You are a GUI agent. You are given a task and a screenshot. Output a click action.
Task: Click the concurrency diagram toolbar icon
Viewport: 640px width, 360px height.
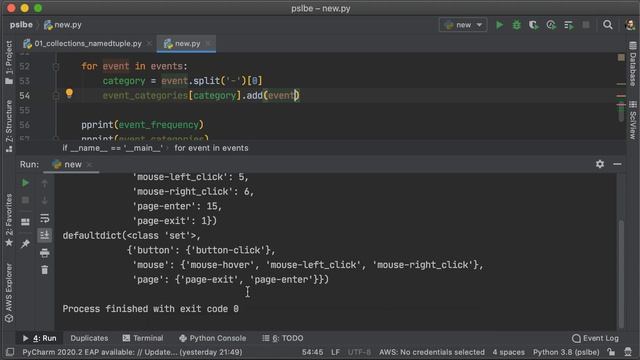pos(569,25)
